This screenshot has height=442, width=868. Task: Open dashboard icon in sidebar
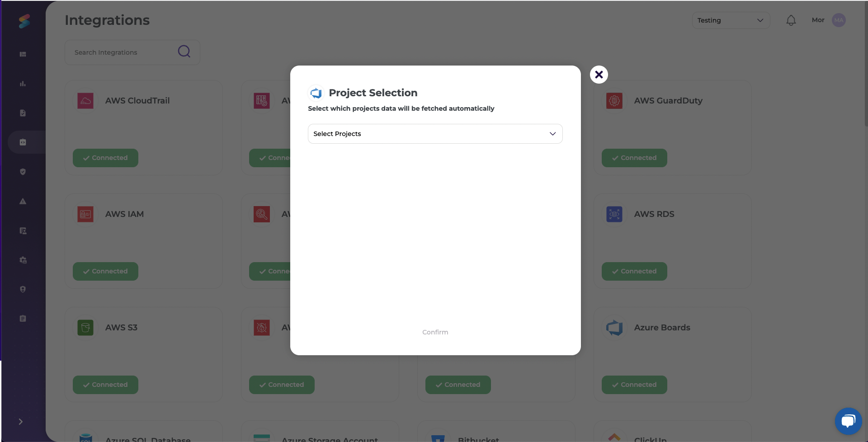pos(23,54)
